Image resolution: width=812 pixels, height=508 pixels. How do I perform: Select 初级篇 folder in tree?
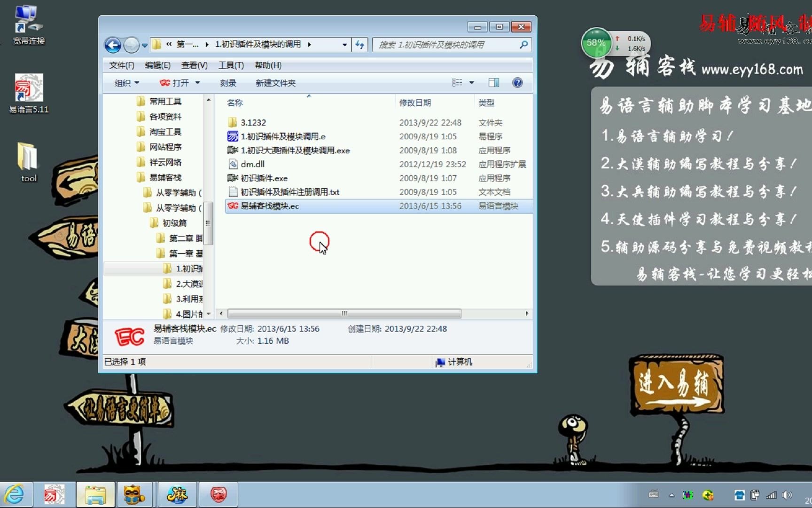coord(174,223)
